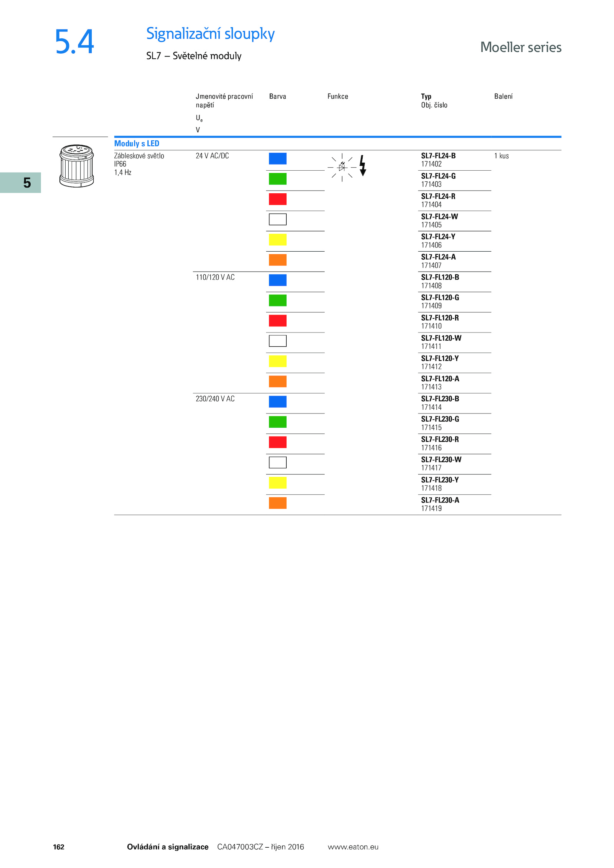This screenshot has height=868, width=614.
Task: Click the Typ column header
Action: click(x=426, y=96)
